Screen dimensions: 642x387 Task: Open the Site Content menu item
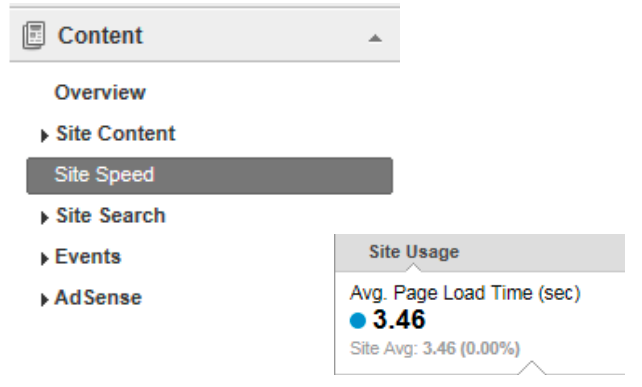coord(116,134)
